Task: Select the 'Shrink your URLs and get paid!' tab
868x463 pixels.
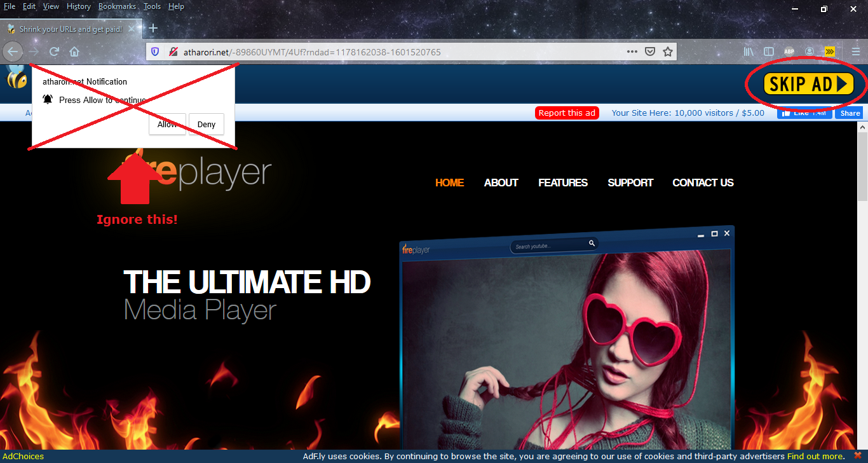Action: click(71, 29)
